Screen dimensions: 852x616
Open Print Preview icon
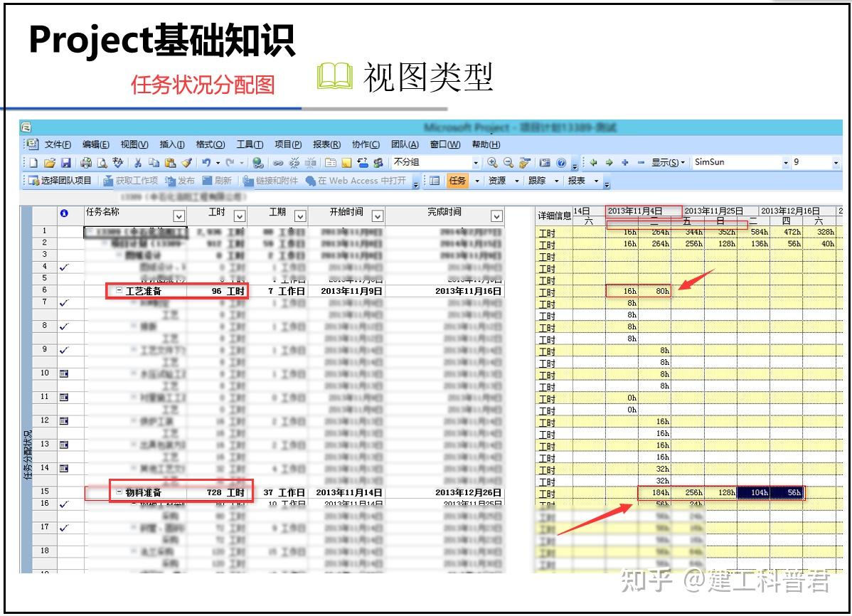click(x=102, y=163)
